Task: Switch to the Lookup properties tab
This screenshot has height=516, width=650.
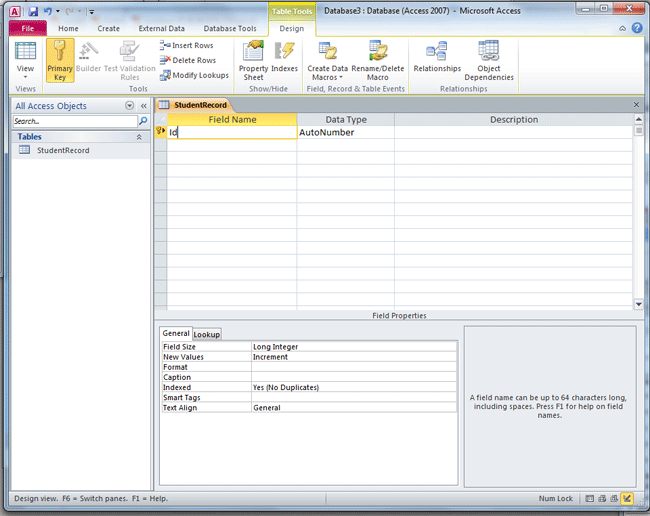Action: tap(206, 334)
